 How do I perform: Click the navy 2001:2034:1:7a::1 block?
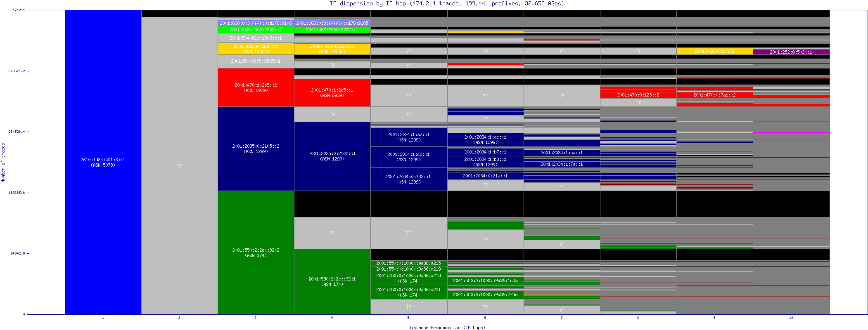[562, 164]
